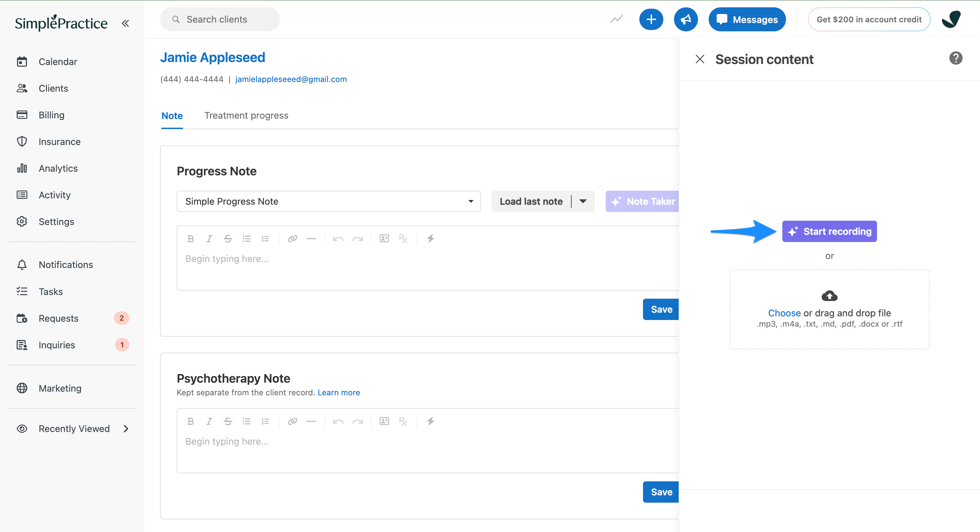Click the cloud upload icon
Viewport: 980px width, 532px height.
tap(829, 296)
